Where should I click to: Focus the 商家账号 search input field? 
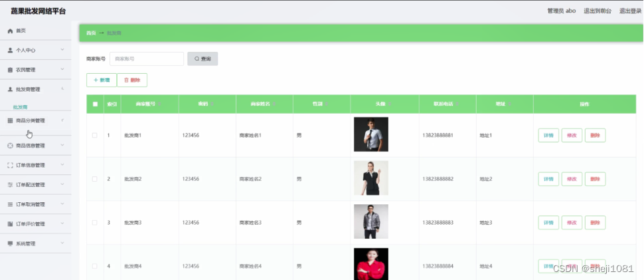pos(147,59)
